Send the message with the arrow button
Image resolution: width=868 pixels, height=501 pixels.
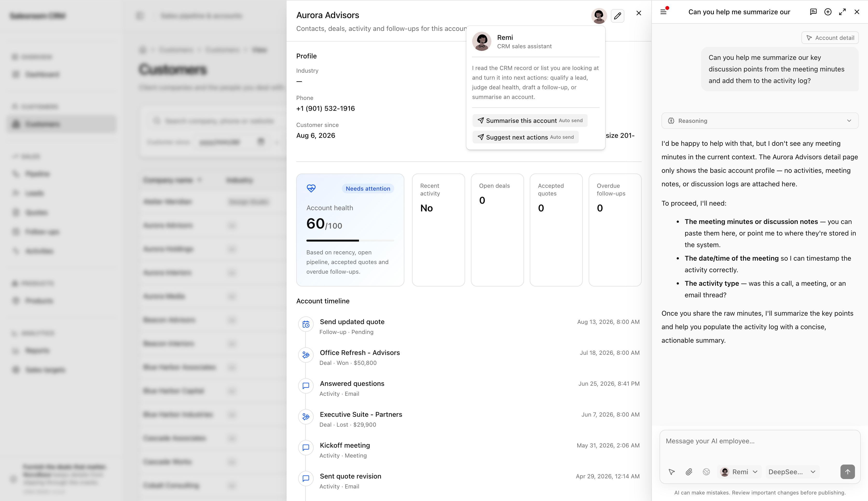tap(847, 472)
